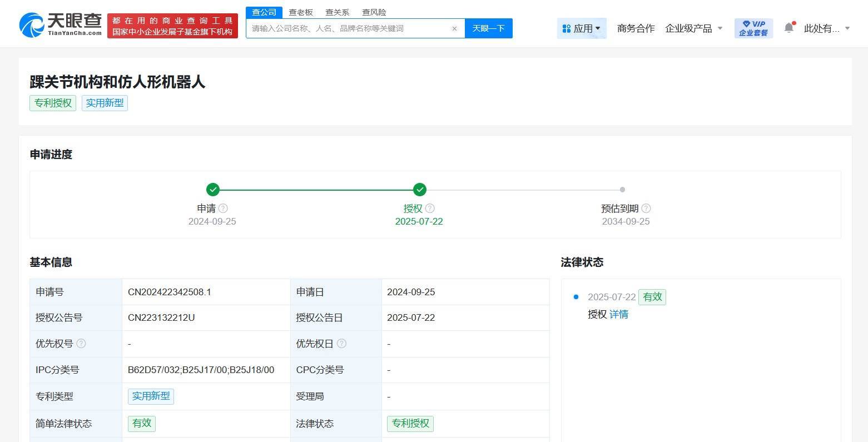Click the help icon beside 优先权日

point(341,344)
